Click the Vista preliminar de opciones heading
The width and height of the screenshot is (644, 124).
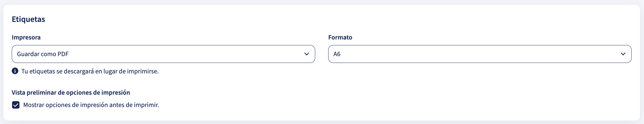click(x=71, y=93)
